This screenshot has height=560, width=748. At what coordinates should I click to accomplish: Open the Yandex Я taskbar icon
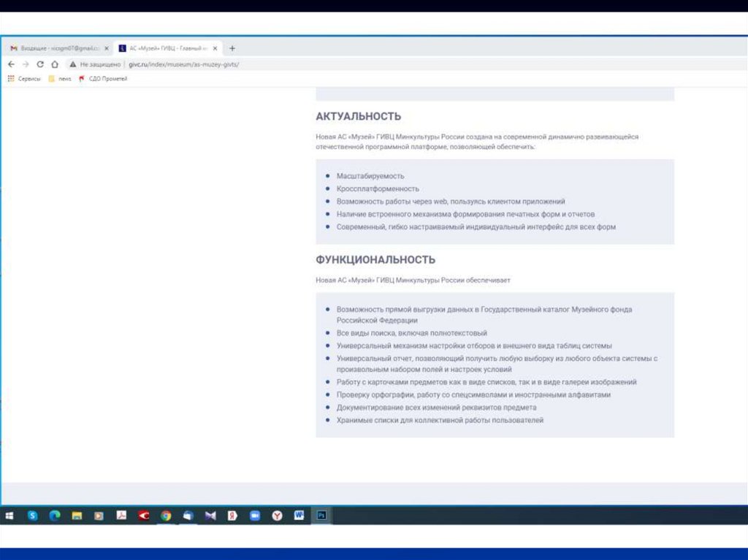(232, 515)
